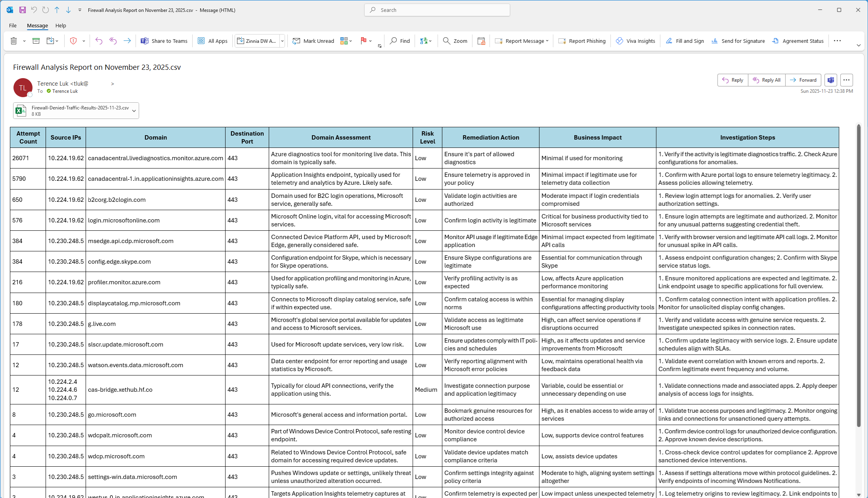
Task: Click the Translate icon in the ribbon
Action: [x=424, y=41]
